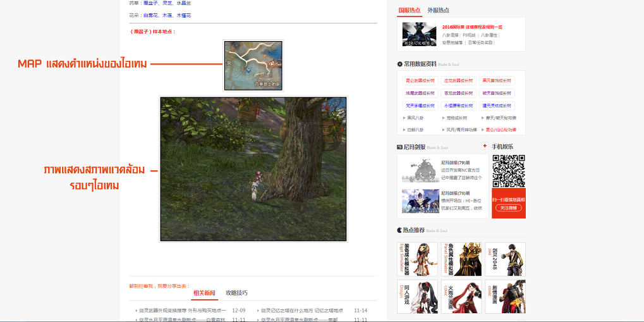Click the icon next to 尼玛剑报 heading
The width and height of the screenshot is (644, 322).
tap(400, 147)
